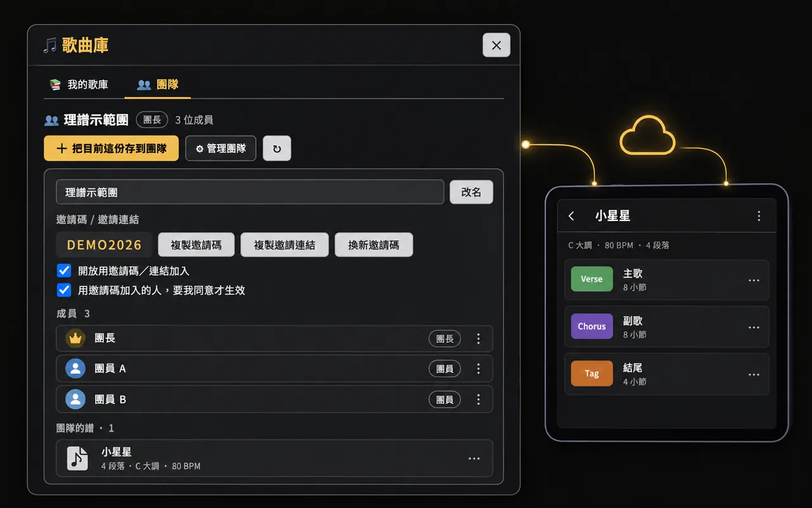Click the 團員 badge on 團員 A row
This screenshot has height=508, width=812.
tap(445, 369)
